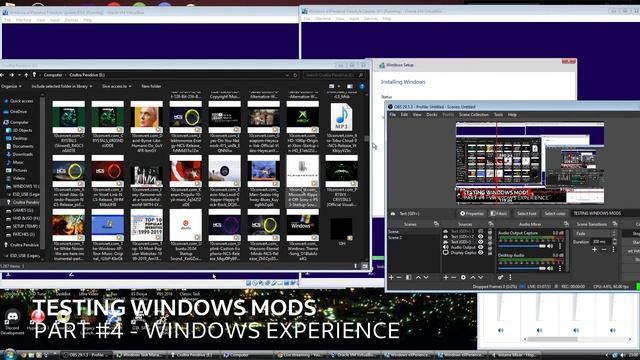Remove scene transition with minus icon
Image resolution: width=640 pixels, height=360 pixels.
click(x=604, y=249)
